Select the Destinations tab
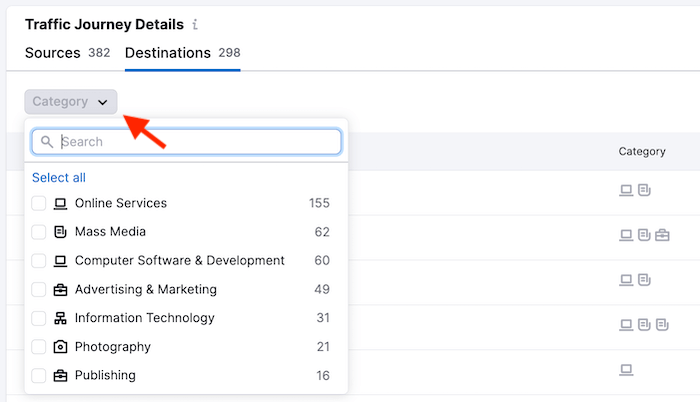This screenshot has width=700, height=402. click(x=182, y=53)
